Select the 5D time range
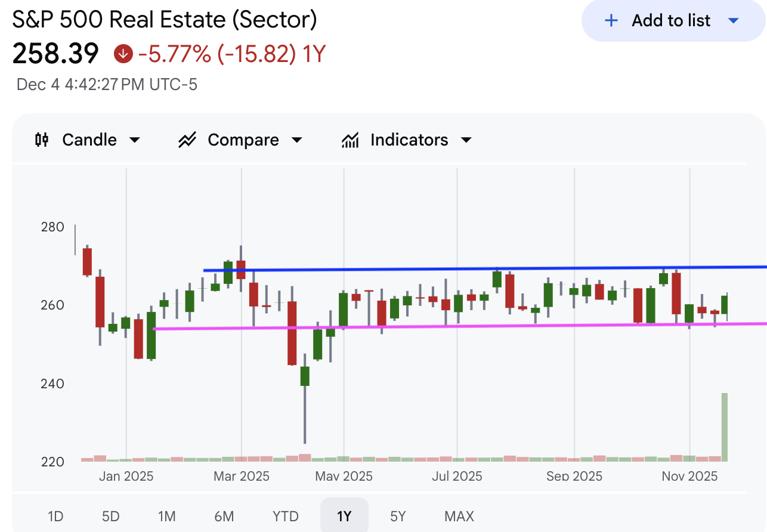 pos(111,516)
